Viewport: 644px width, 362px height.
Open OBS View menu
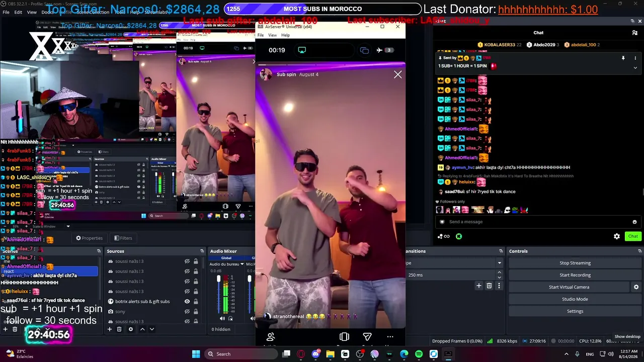tap(32, 12)
